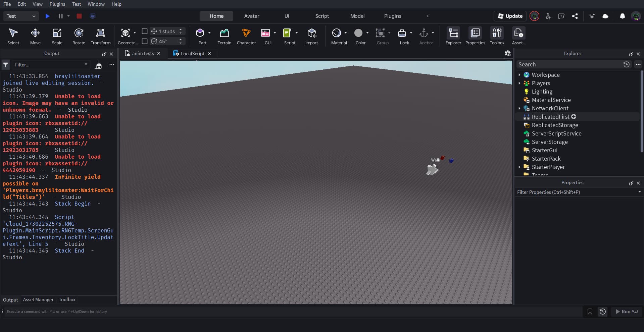
Task: Stop the test with red square
Action: coord(79,16)
